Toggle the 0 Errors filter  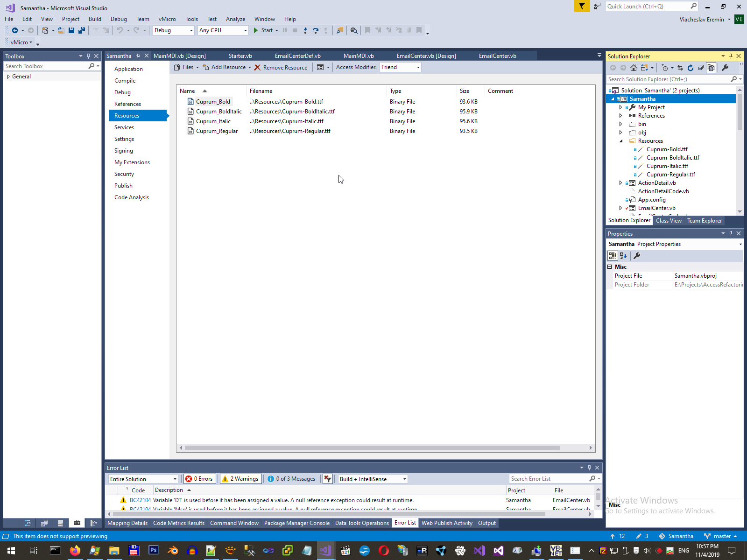(x=199, y=479)
